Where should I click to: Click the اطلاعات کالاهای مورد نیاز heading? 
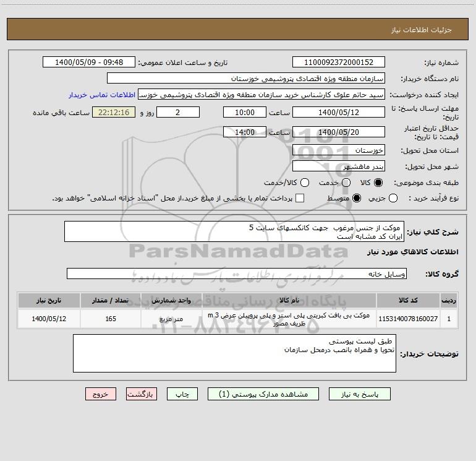(x=413, y=252)
